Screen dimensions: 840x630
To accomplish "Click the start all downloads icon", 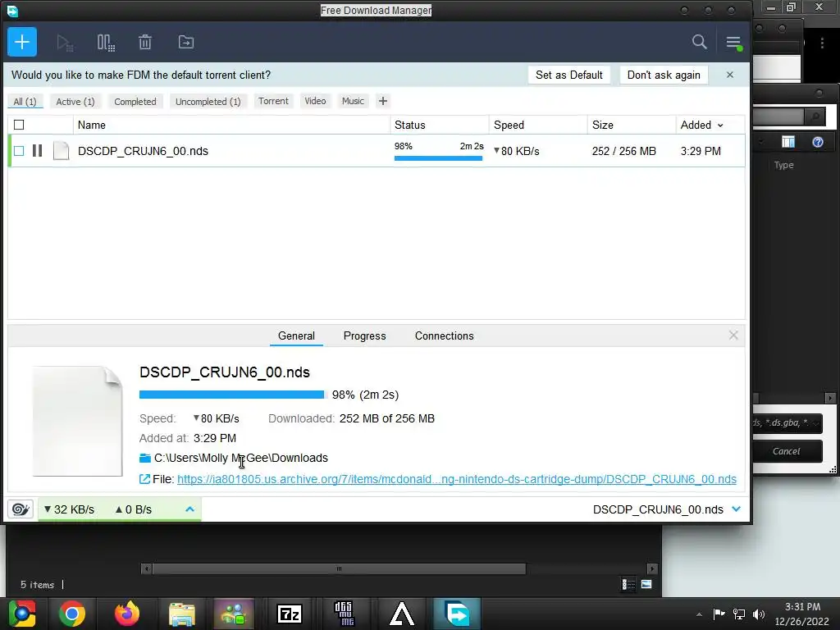I will [65, 43].
